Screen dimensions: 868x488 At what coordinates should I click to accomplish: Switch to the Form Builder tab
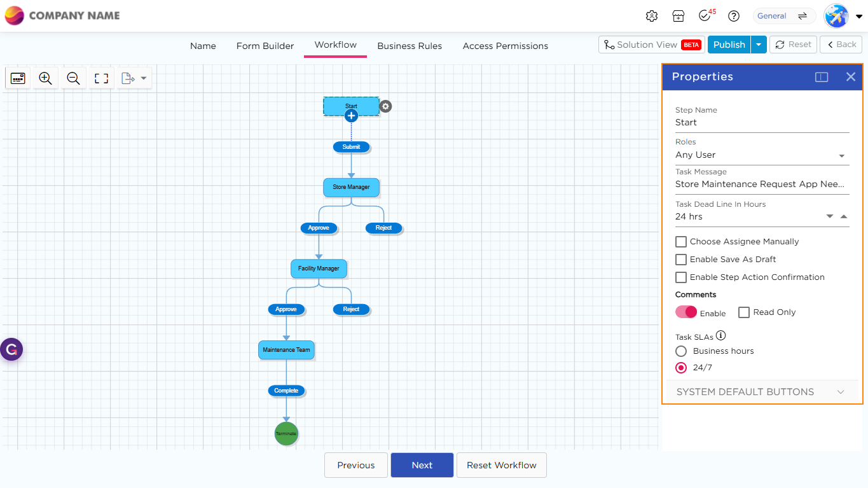pyautogui.click(x=265, y=46)
